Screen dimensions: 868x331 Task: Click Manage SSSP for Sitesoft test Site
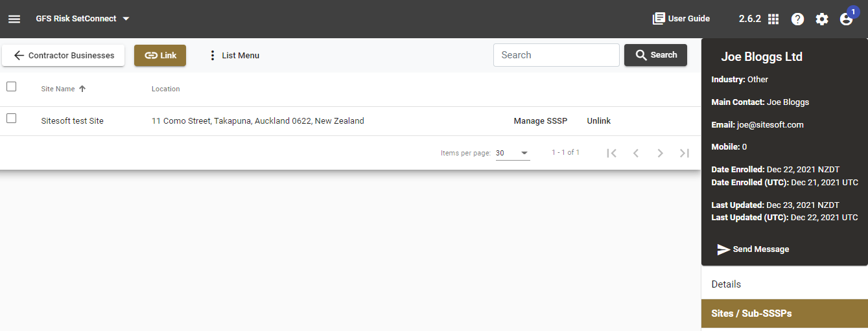[x=540, y=121]
